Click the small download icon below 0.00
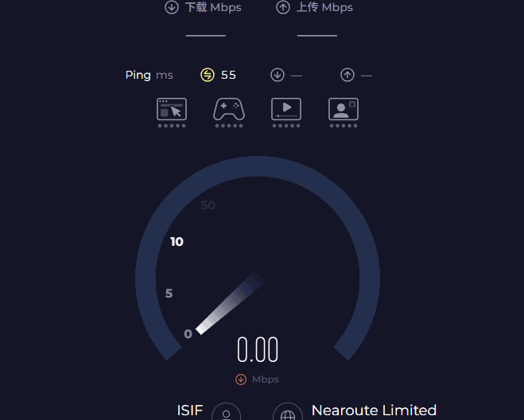The width and height of the screenshot is (524, 420). click(x=241, y=379)
